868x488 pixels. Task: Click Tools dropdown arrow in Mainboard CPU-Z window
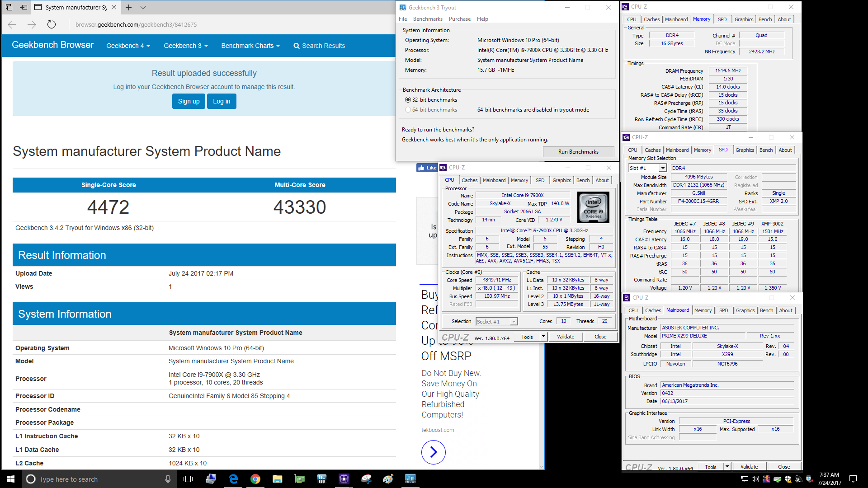[727, 467]
